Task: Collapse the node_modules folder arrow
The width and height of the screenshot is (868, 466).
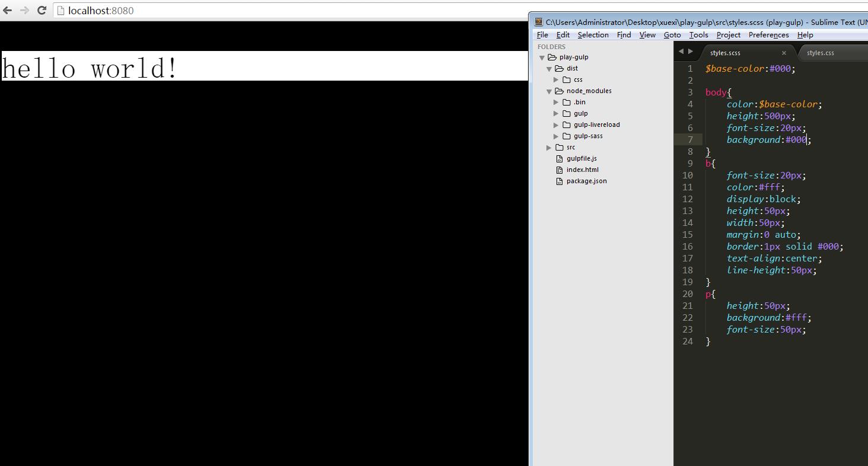Action: pyautogui.click(x=549, y=91)
